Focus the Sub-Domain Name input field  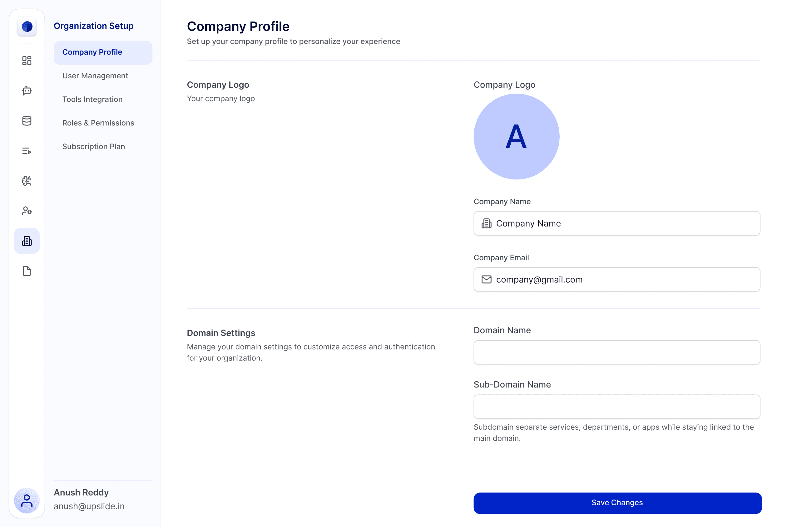click(x=616, y=407)
